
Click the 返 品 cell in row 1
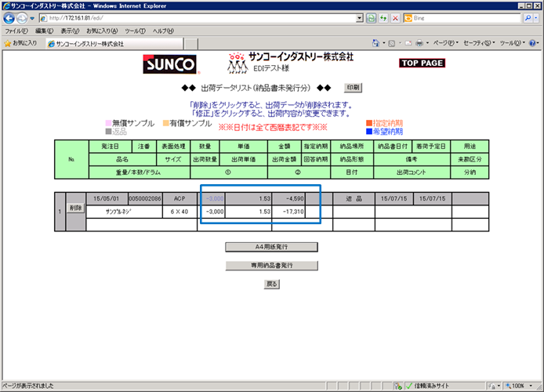tap(354, 199)
